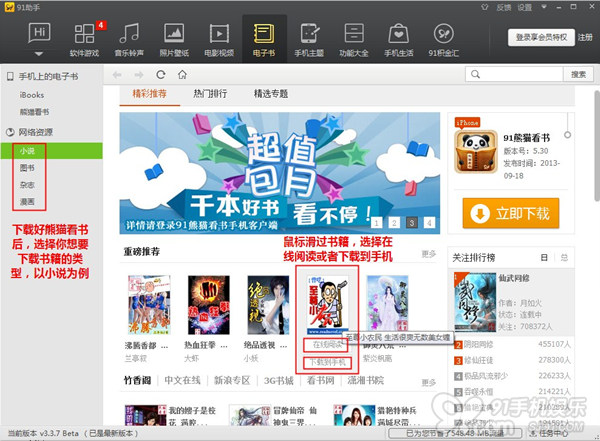Viewport: 600px width, 441px height.
Task: Click the 搜索 search button
Action: tap(578, 74)
